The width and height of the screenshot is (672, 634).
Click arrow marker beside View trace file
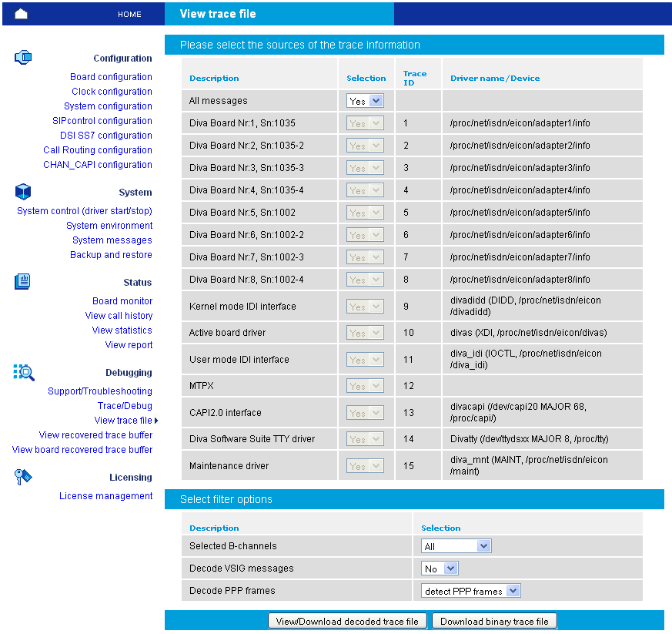(x=156, y=421)
